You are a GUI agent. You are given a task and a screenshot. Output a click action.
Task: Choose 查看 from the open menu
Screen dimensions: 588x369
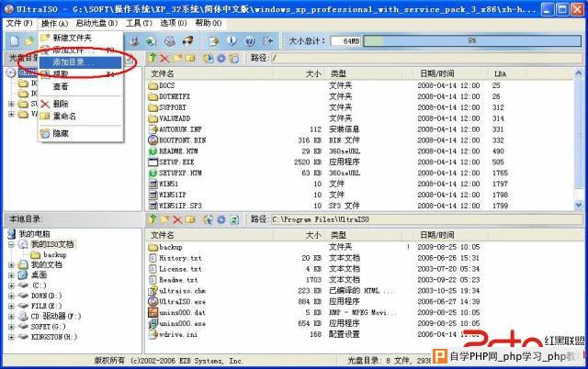[x=81, y=86]
